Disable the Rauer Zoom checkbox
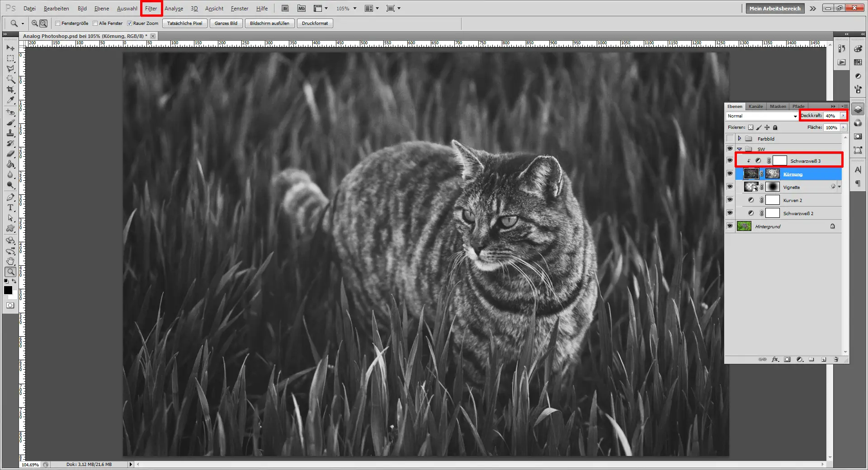 (129, 23)
